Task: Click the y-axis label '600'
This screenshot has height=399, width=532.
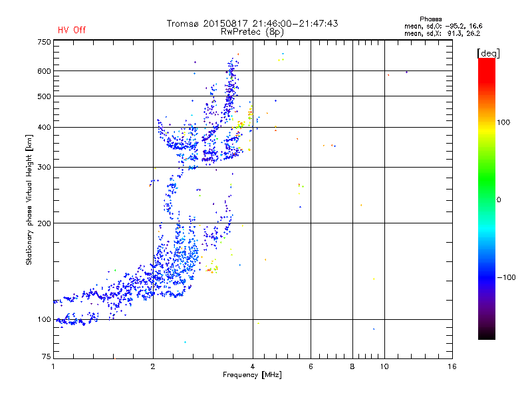Action: pyautogui.click(x=44, y=71)
